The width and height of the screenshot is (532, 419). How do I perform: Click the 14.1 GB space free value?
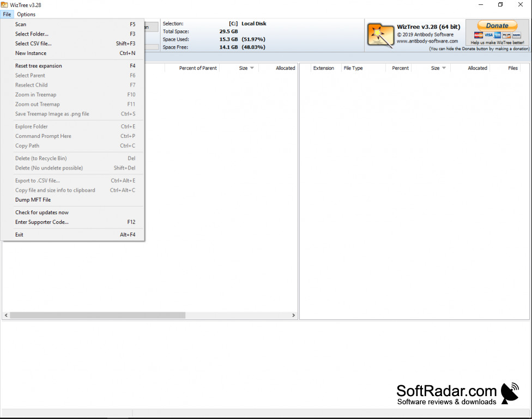pyautogui.click(x=229, y=47)
